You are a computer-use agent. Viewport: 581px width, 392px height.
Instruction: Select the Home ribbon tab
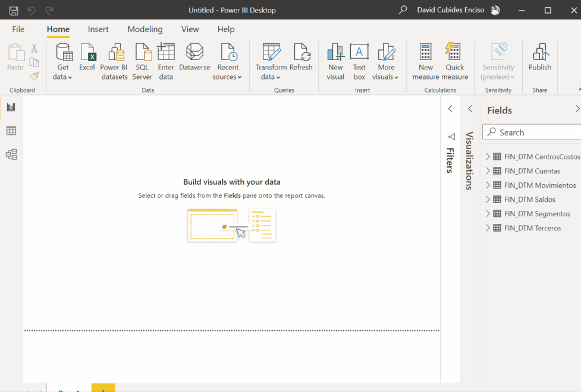click(58, 29)
